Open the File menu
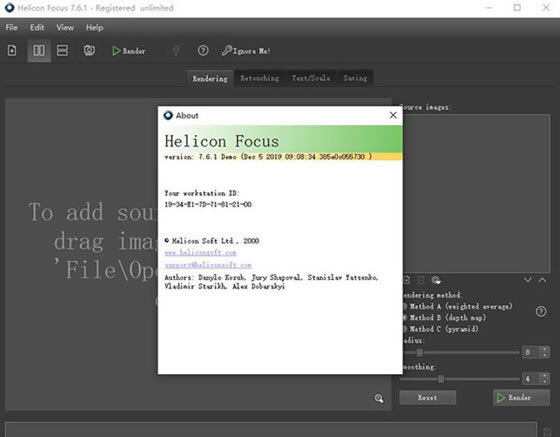560x437 pixels. [11, 27]
